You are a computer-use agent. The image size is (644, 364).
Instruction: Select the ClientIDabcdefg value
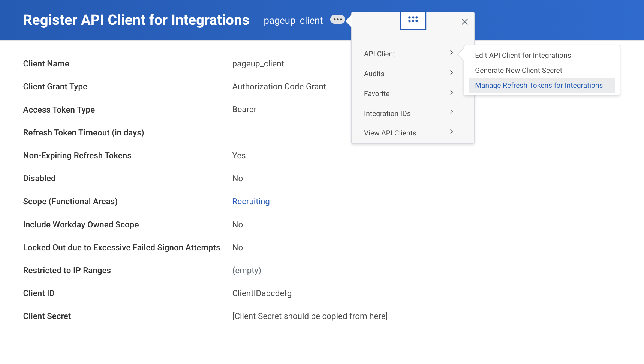click(262, 293)
